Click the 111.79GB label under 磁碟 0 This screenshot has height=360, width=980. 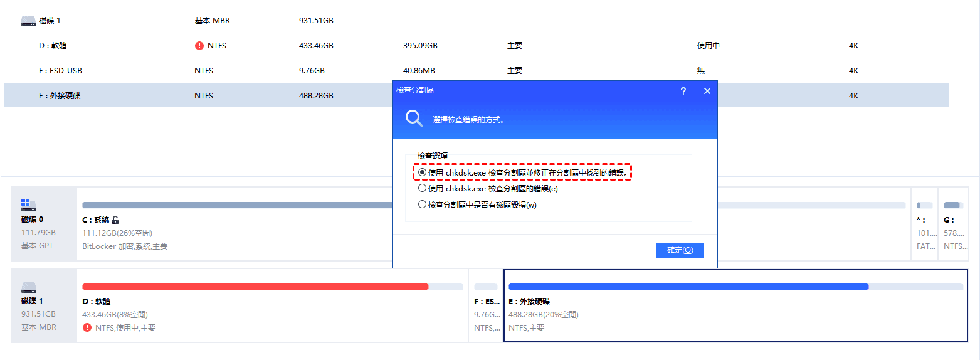coord(39,233)
